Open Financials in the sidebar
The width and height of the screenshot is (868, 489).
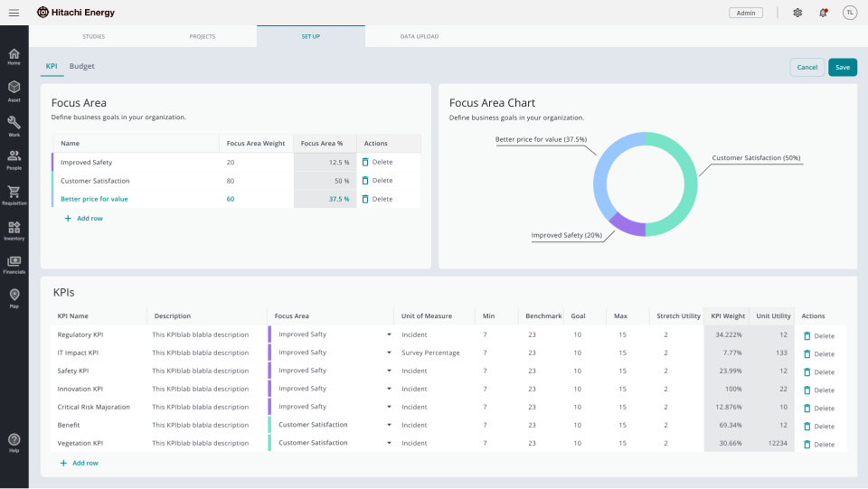point(14,263)
